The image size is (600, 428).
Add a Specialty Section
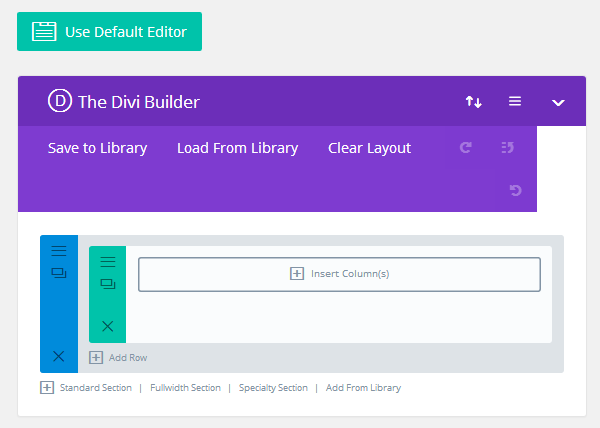(x=273, y=388)
